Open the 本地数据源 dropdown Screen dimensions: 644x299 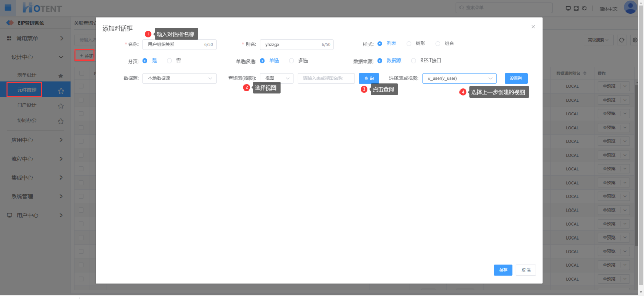[x=179, y=78]
